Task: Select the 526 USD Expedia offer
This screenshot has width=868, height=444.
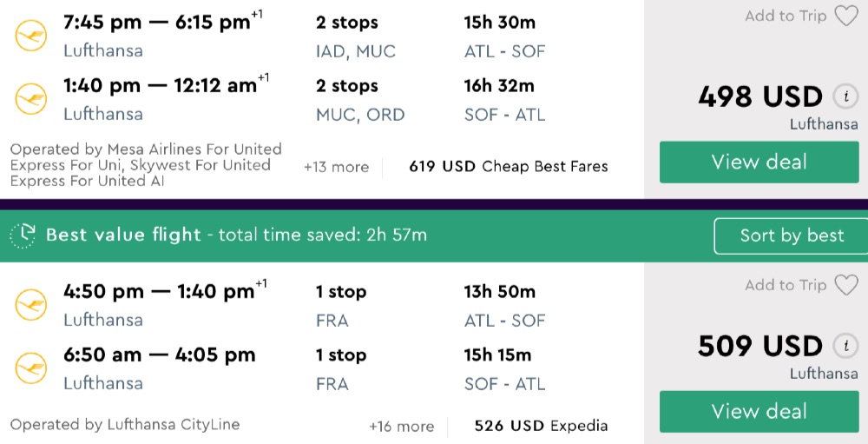Action: (541, 426)
